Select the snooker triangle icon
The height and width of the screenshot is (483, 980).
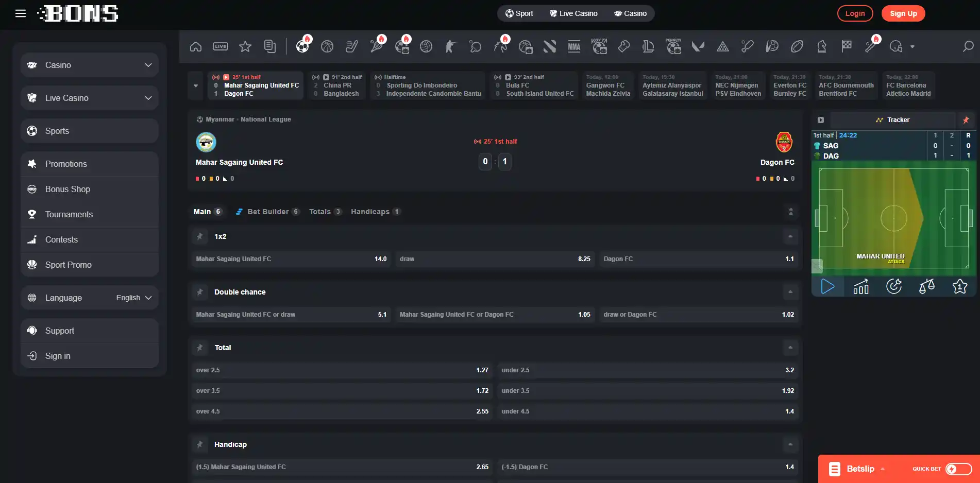(x=723, y=47)
